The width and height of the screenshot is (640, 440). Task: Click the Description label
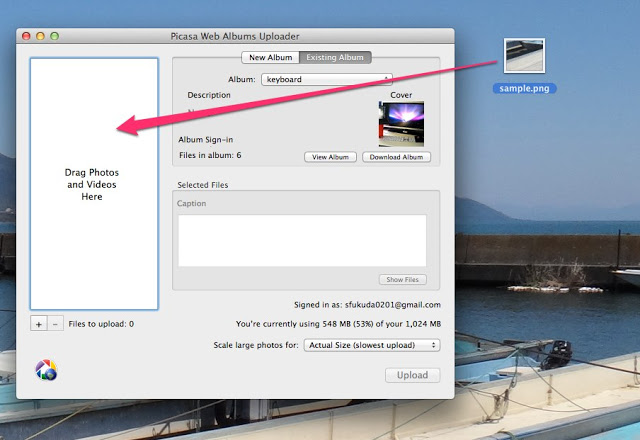209,95
